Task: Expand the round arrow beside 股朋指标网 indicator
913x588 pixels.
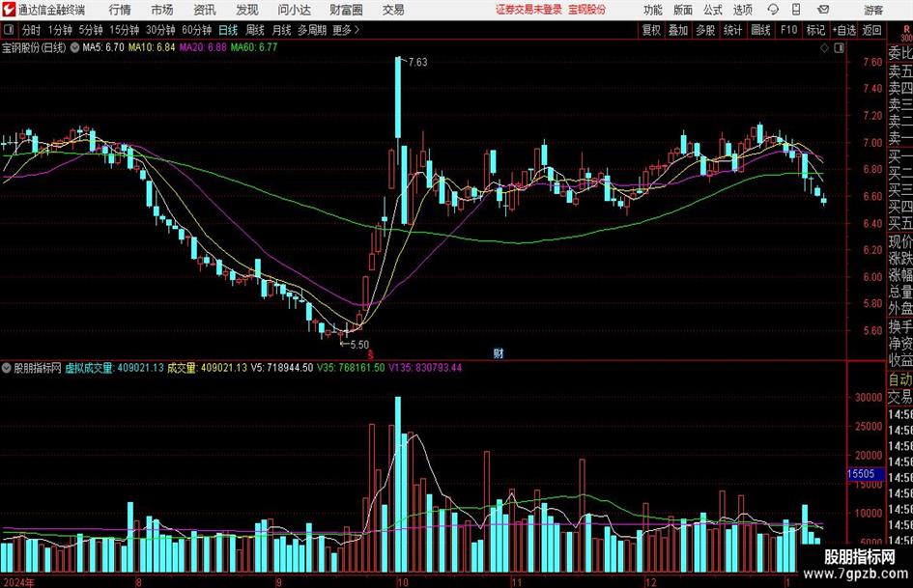Action: [7, 368]
